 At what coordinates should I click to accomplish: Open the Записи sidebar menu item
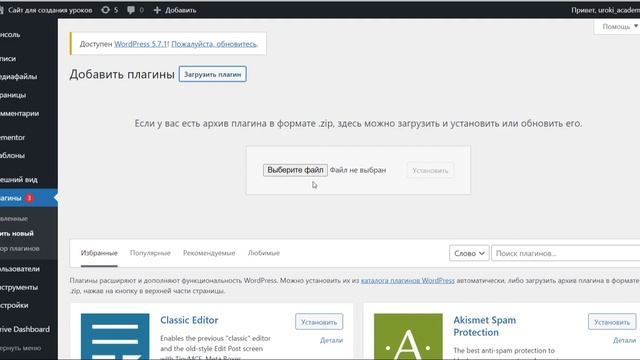pos(29,59)
